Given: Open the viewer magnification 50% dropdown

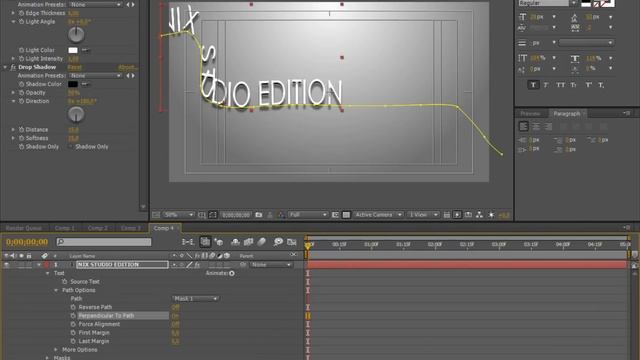Looking at the screenshot, I should 178,215.
